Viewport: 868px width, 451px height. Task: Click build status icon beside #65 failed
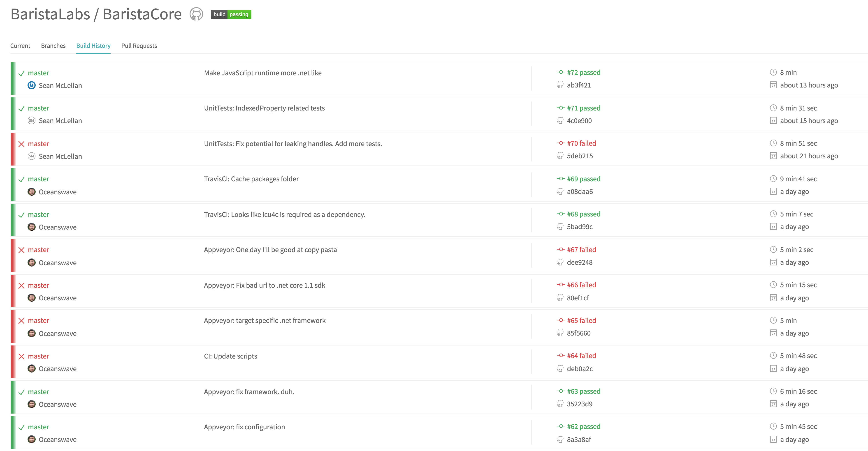(x=561, y=320)
